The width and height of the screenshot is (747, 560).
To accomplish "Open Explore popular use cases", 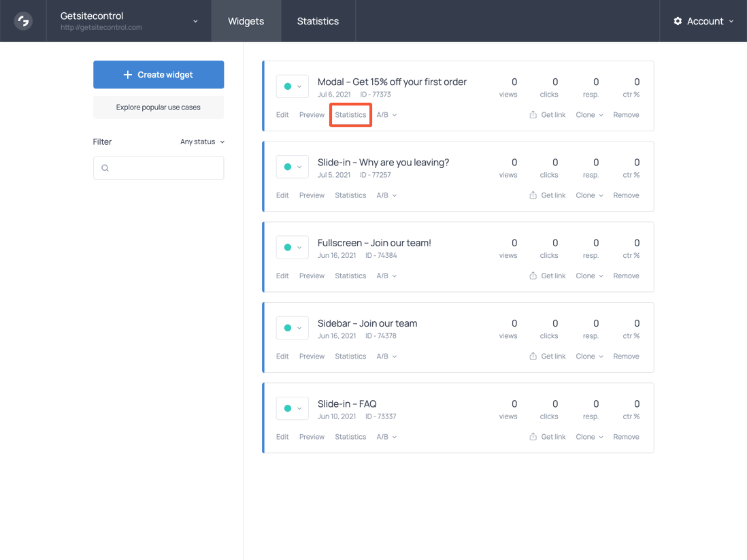I will pyautogui.click(x=159, y=107).
